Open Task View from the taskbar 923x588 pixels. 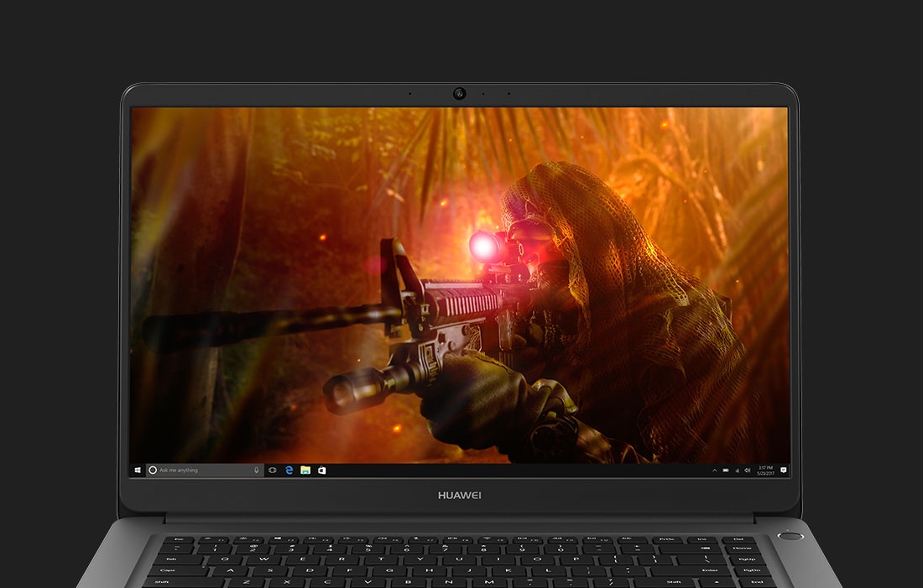pyautogui.click(x=273, y=471)
